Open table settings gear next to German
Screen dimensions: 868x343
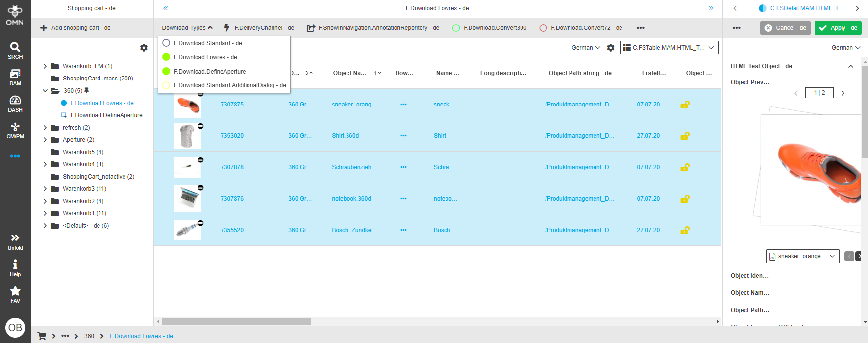pyautogui.click(x=610, y=48)
